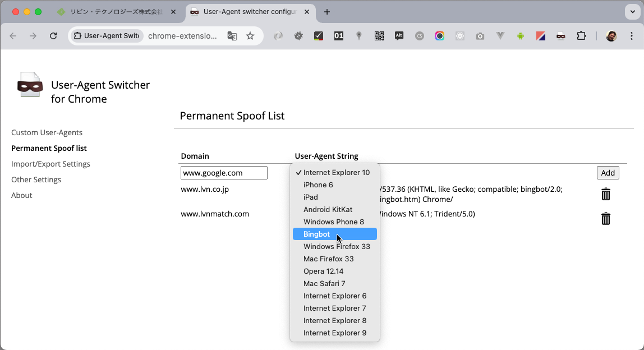Open the Import/Export Settings page

[x=50, y=164]
